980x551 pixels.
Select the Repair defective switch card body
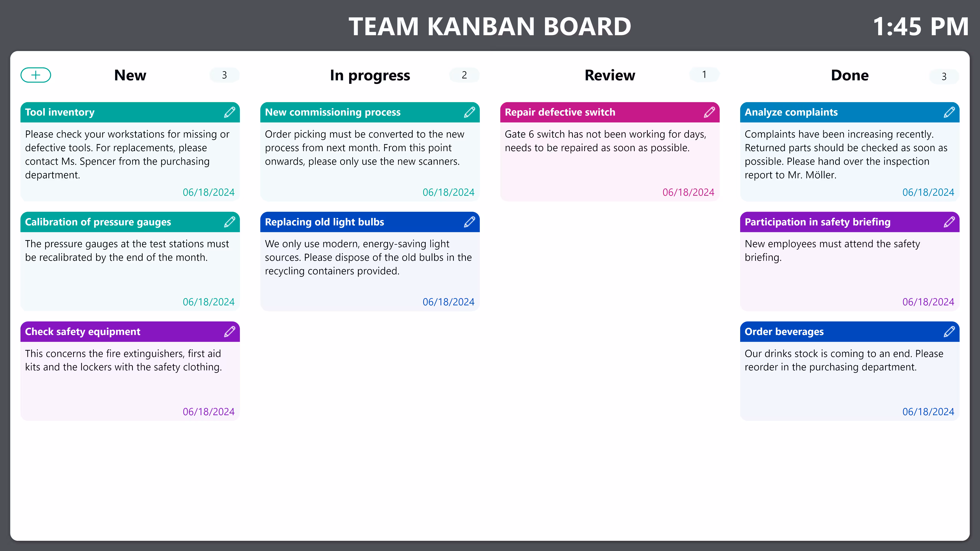pos(609,160)
